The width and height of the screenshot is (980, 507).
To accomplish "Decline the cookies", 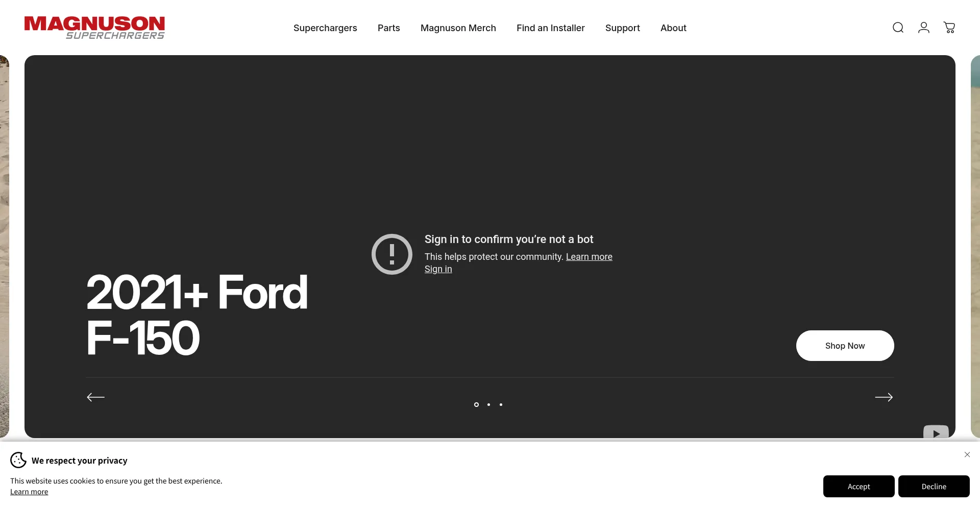I will click(x=934, y=486).
